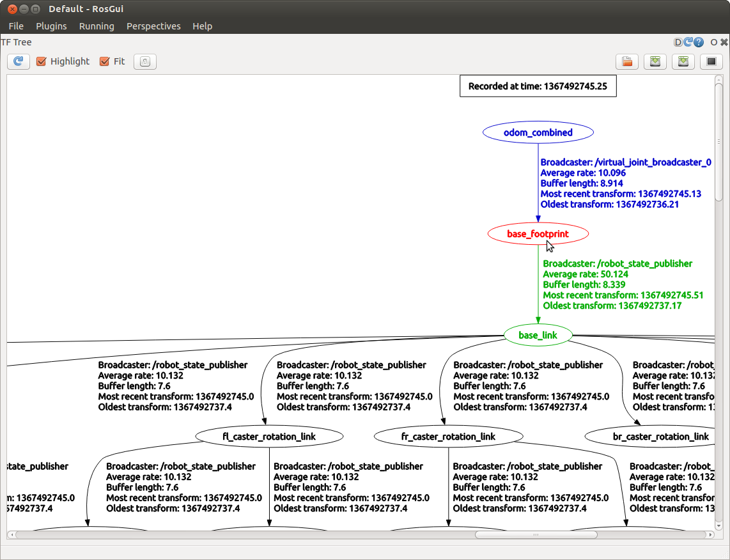Open plugin help via question mark icon

tap(699, 42)
